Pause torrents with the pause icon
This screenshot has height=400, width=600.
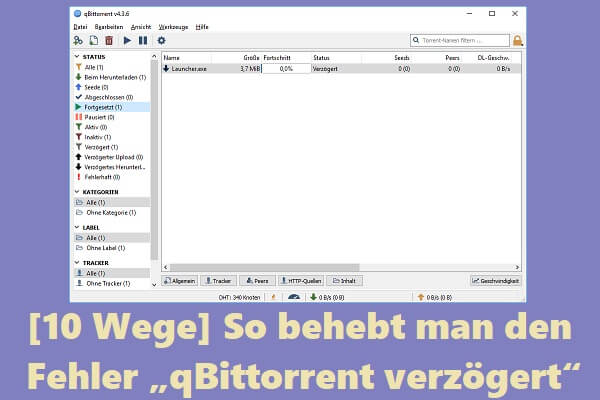click(143, 40)
